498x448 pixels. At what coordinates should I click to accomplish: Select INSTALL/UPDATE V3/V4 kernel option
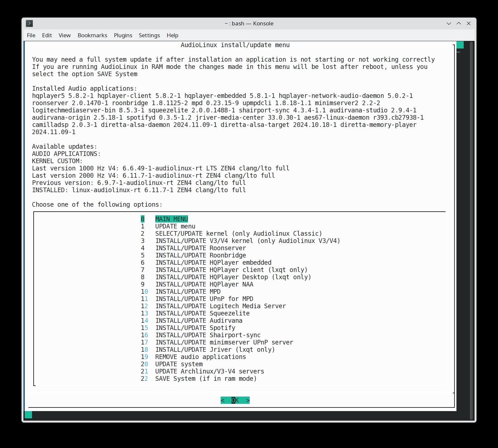click(x=240, y=241)
